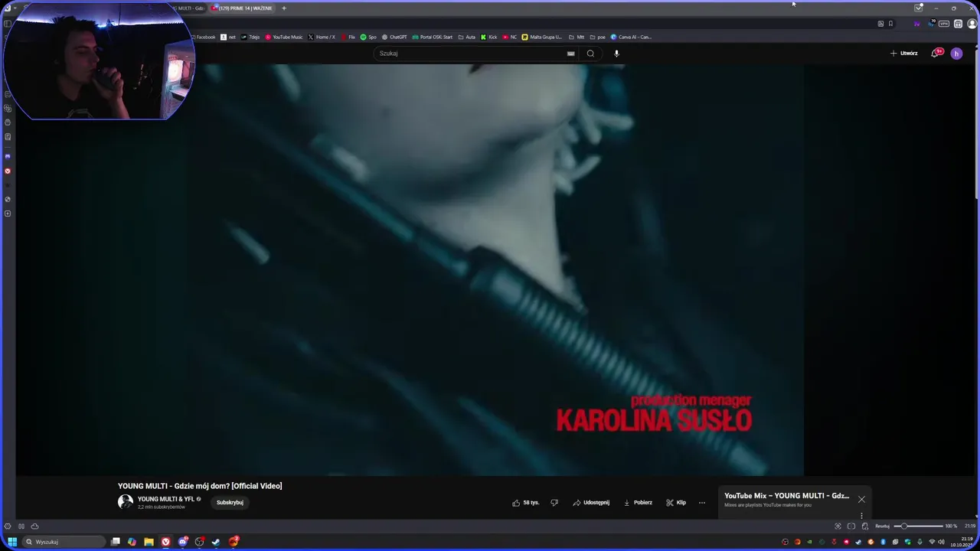Open the volume icon in the system tray
980x551 pixels.
[941, 542]
